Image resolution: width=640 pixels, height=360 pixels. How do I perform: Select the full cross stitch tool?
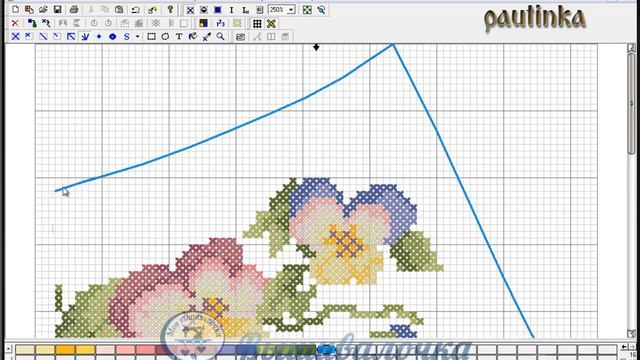[x=15, y=36]
